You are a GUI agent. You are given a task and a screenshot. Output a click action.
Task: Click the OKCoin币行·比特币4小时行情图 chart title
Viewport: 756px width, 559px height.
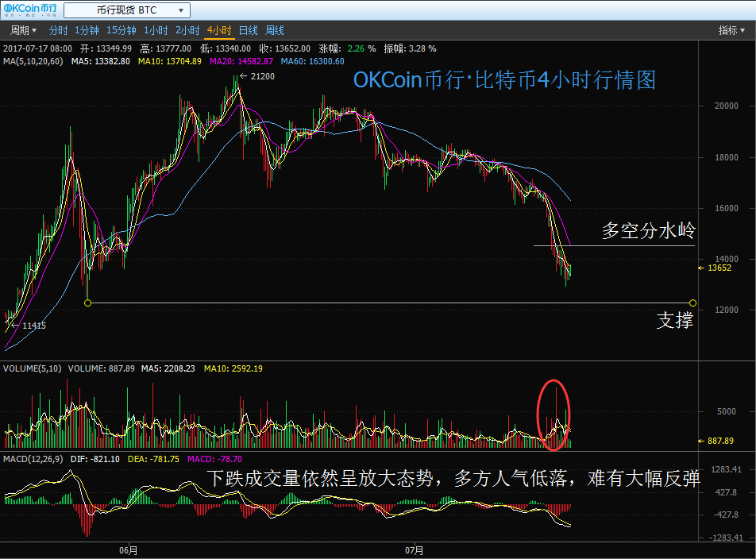click(504, 80)
